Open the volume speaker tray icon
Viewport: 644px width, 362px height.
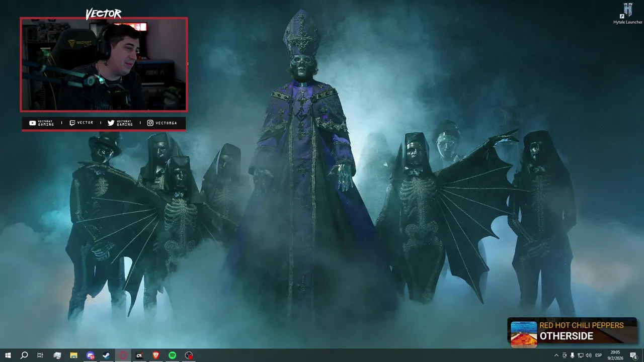pyautogui.click(x=588, y=355)
